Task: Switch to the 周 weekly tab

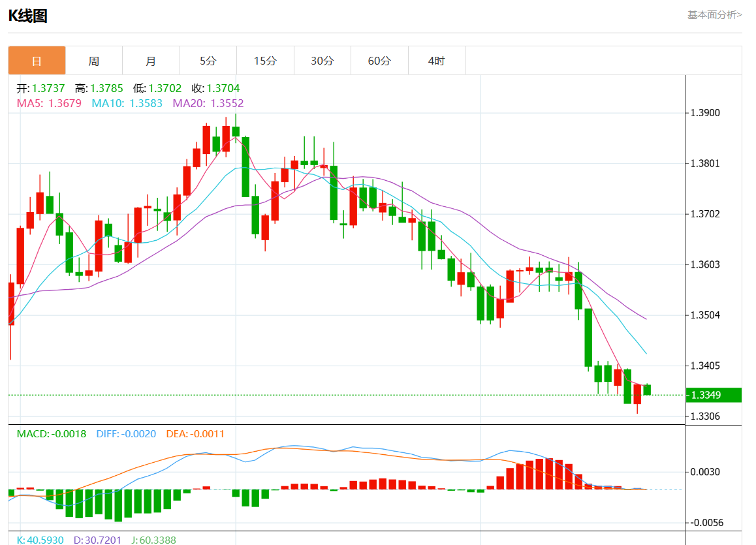Action: (x=94, y=61)
